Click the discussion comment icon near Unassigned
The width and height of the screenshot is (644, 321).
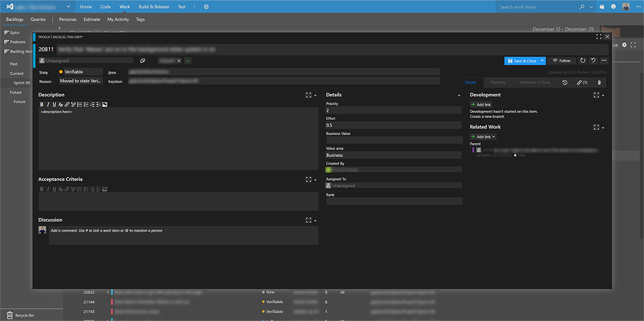(142, 61)
